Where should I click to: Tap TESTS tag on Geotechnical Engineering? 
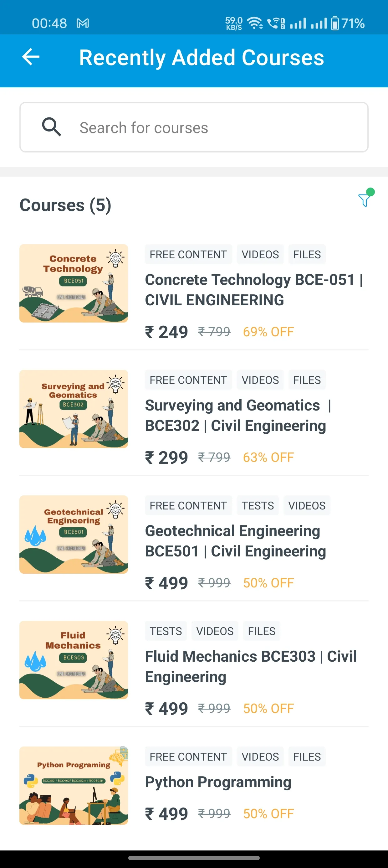(x=258, y=505)
